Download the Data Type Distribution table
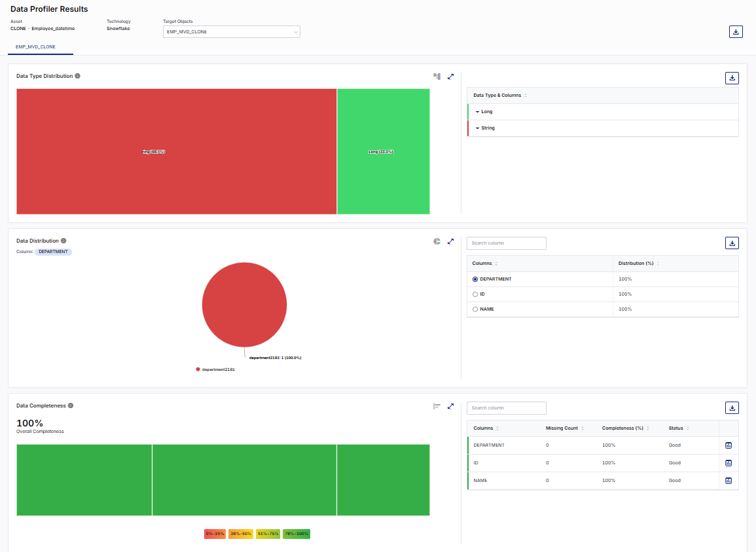The width and height of the screenshot is (756, 552). 732,78
